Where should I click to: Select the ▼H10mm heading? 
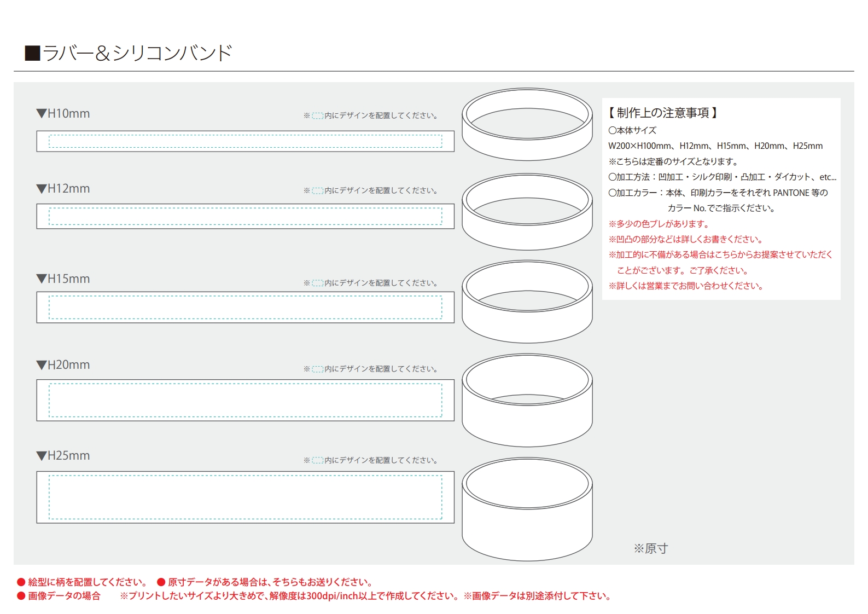[x=63, y=113]
